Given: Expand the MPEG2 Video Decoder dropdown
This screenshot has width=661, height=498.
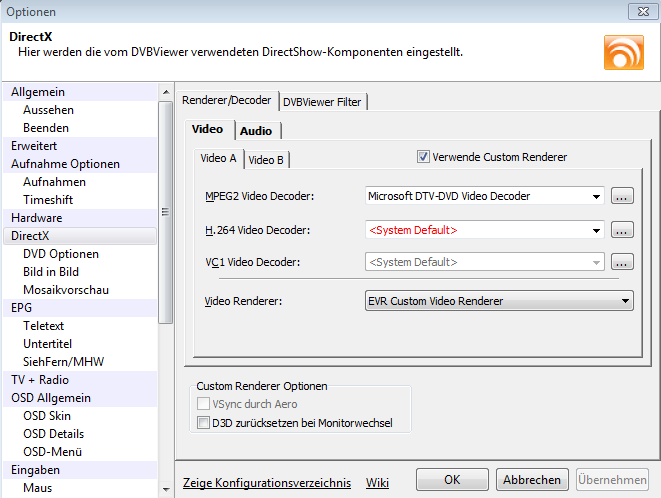Looking at the screenshot, I should pos(485,196).
